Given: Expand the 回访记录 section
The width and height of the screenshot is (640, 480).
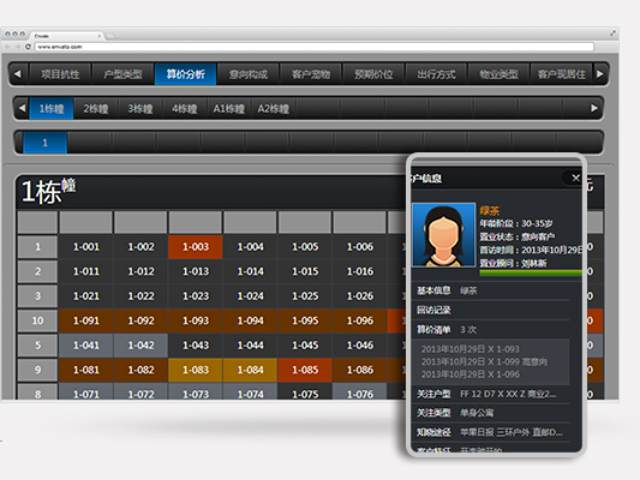Looking at the screenshot, I should [434, 310].
